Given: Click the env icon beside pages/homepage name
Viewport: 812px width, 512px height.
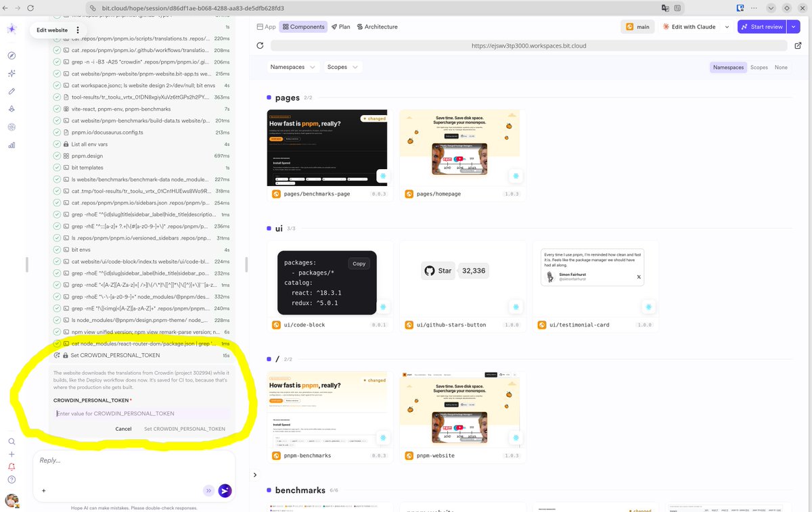Looking at the screenshot, I should tap(409, 194).
